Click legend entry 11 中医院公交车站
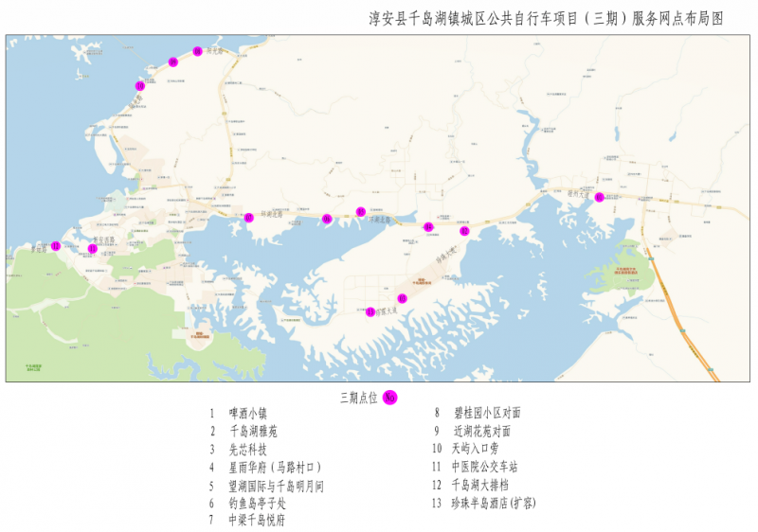The image size is (758, 532). pyautogui.click(x=485, y=468)
